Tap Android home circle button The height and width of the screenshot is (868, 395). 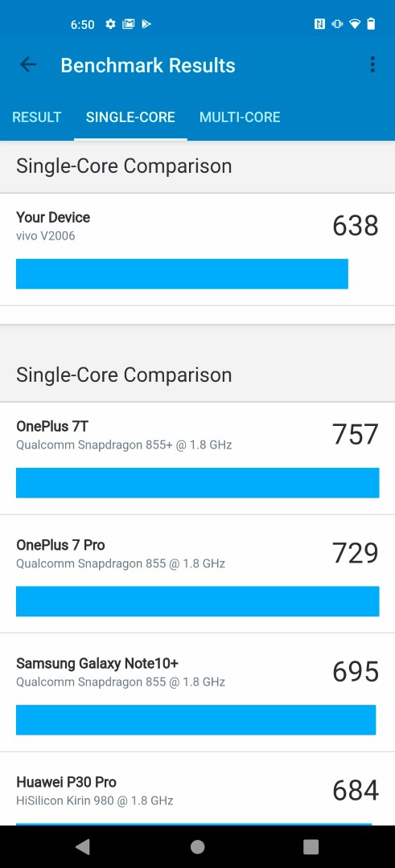coord(197,846)
